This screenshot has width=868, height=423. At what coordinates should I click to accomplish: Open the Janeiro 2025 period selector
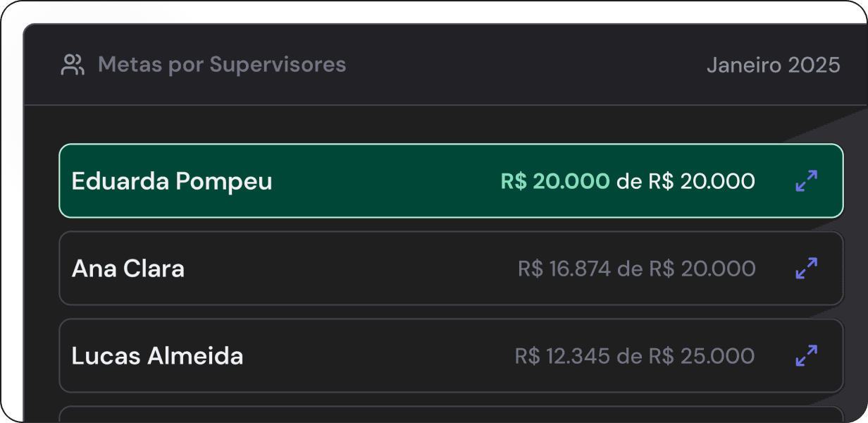(x=773, y=66)
